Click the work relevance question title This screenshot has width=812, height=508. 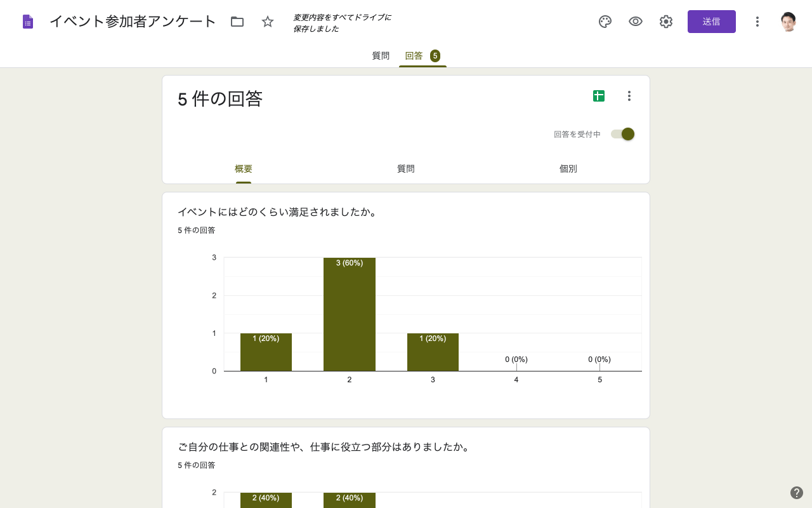point(325,447)
